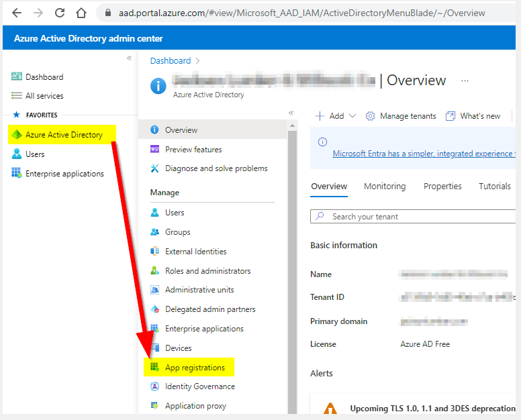
Task: Open Enterprise applications in favorites sidebar
Action: coord(64,174)
